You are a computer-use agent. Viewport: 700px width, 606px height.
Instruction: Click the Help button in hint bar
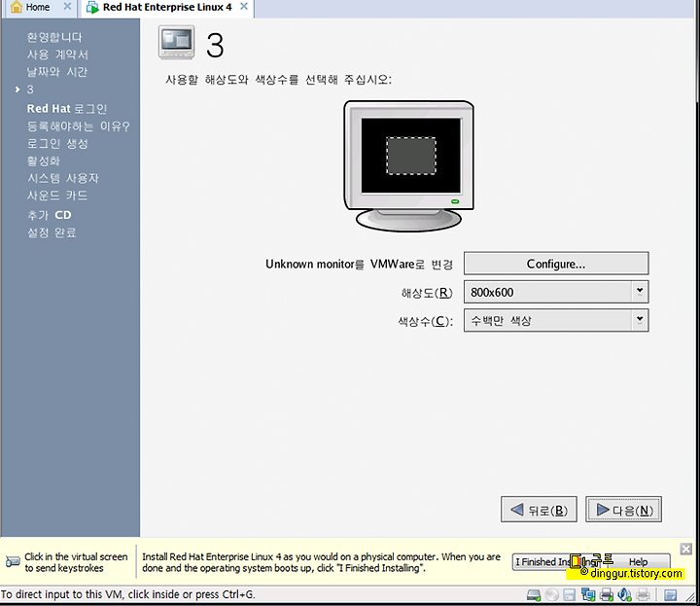638,562
